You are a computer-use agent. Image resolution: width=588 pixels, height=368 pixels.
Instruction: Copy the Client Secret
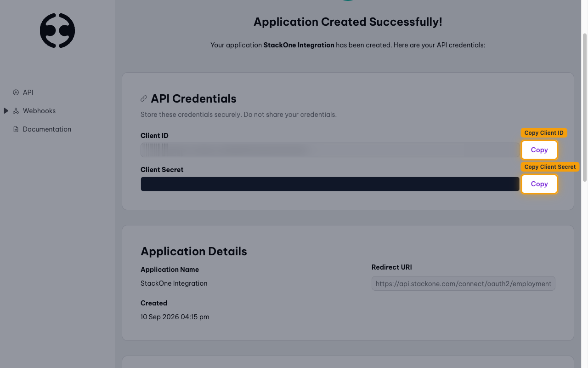coord(539,184)
